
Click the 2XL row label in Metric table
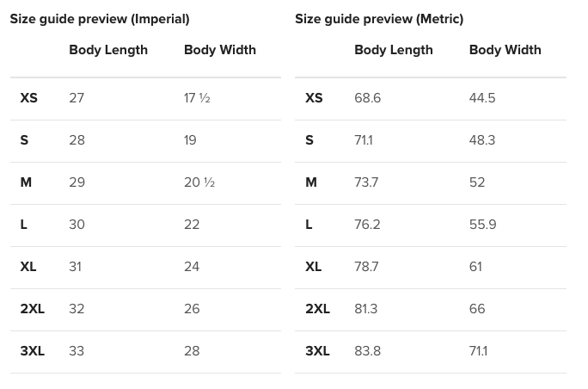tap(317, 309)
